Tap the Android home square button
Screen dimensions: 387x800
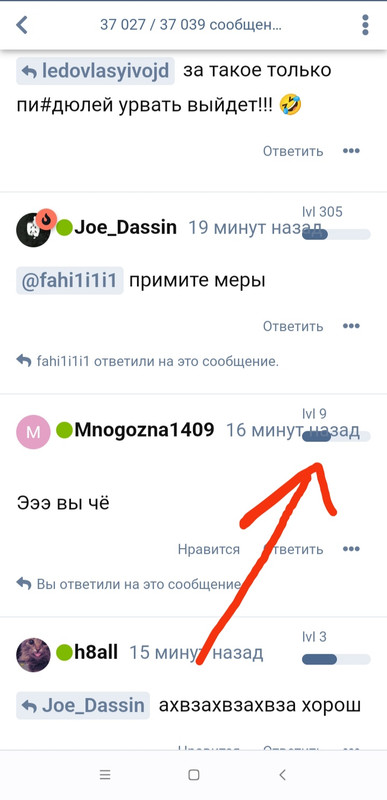194,775
